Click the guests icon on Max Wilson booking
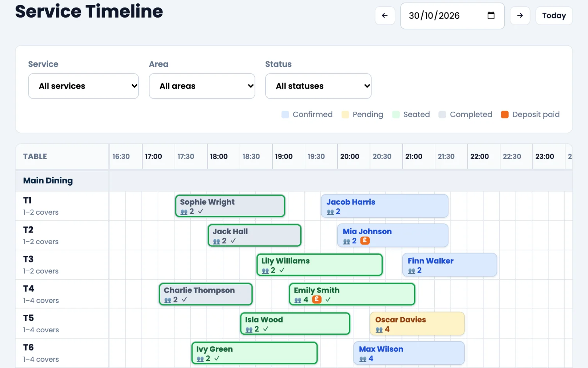Viewport: 588px width, 368px height. (363, 359)
